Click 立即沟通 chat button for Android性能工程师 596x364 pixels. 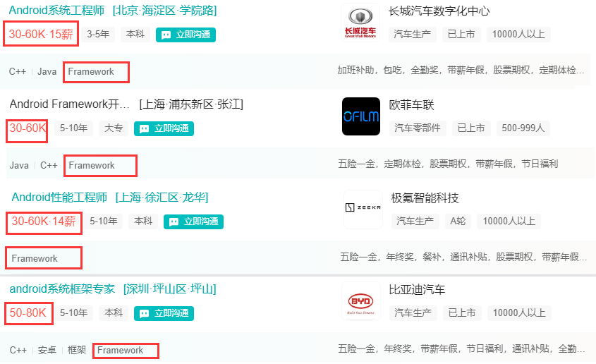tap(193, 222)
